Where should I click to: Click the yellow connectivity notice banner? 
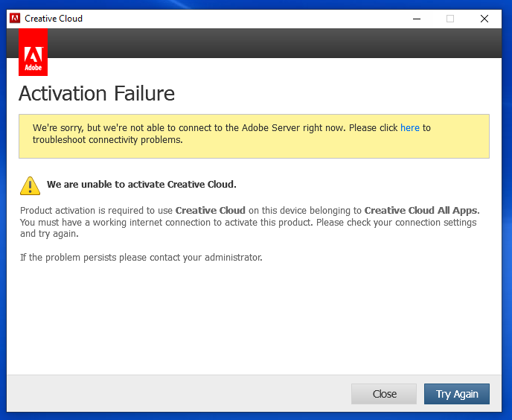[x=253, y=147]
